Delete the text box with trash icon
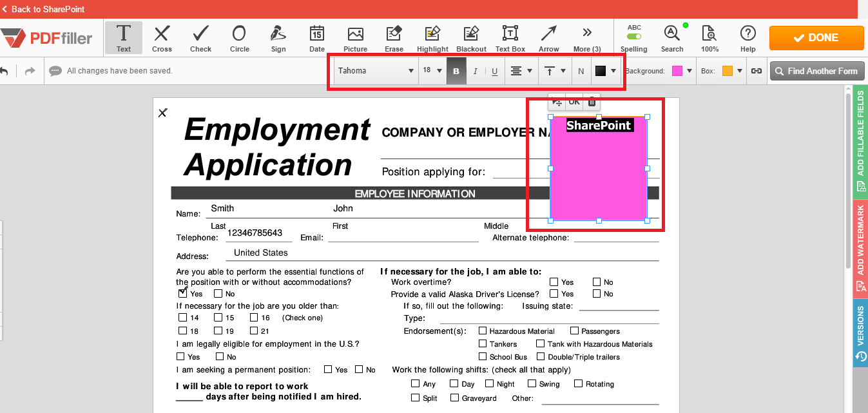The image size is (868, 413). pos(592,102)
